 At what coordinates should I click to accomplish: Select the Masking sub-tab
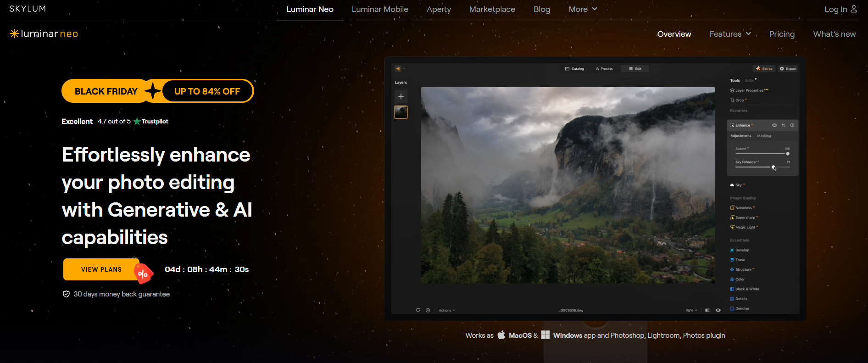(764, 136)
